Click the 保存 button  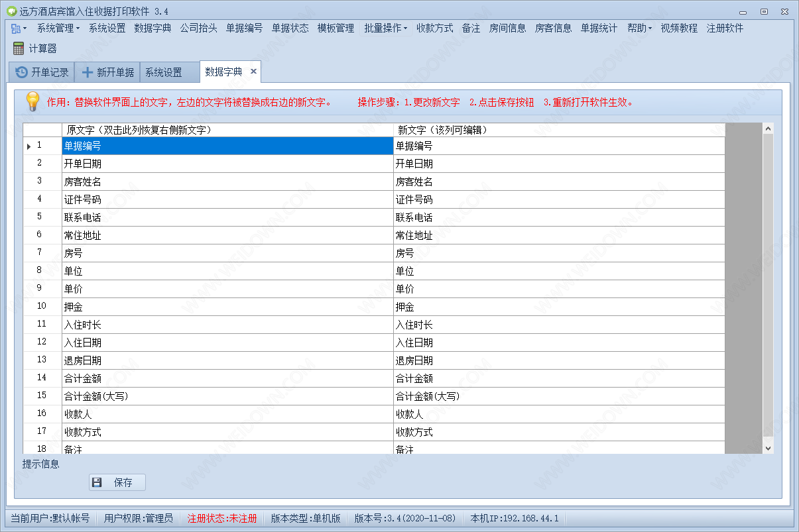[117, 482]
